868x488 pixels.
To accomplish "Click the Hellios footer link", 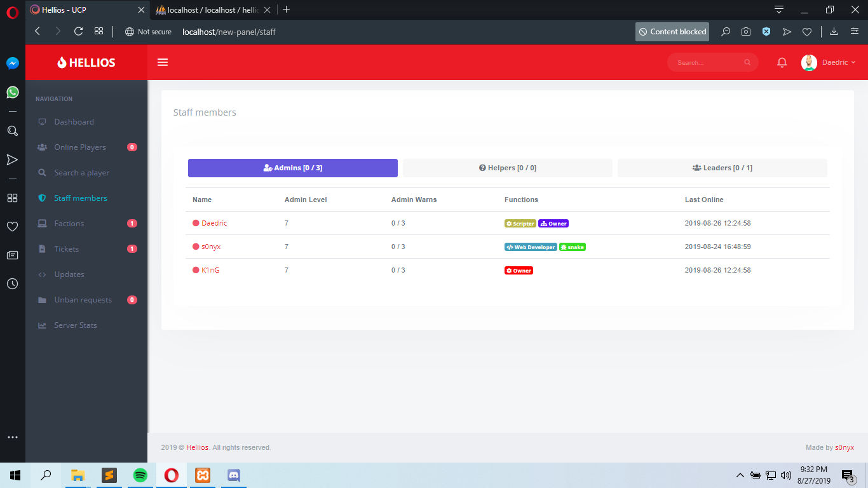I will point(198,447).
